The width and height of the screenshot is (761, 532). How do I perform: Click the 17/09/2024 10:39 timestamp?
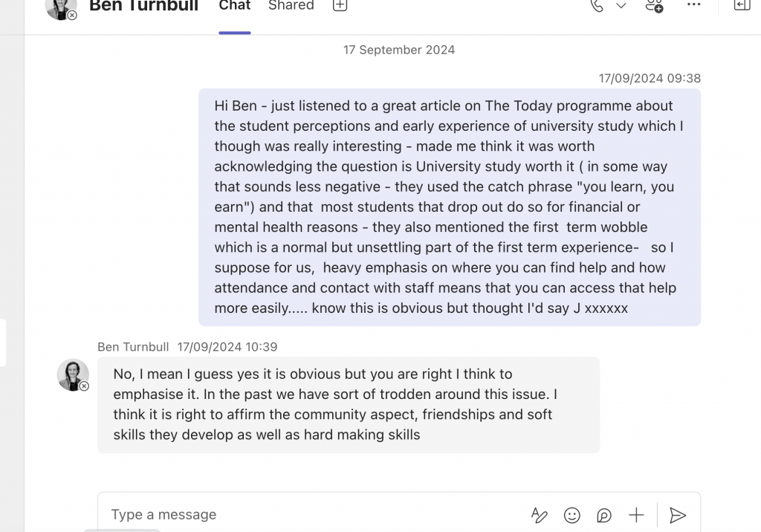227,347
